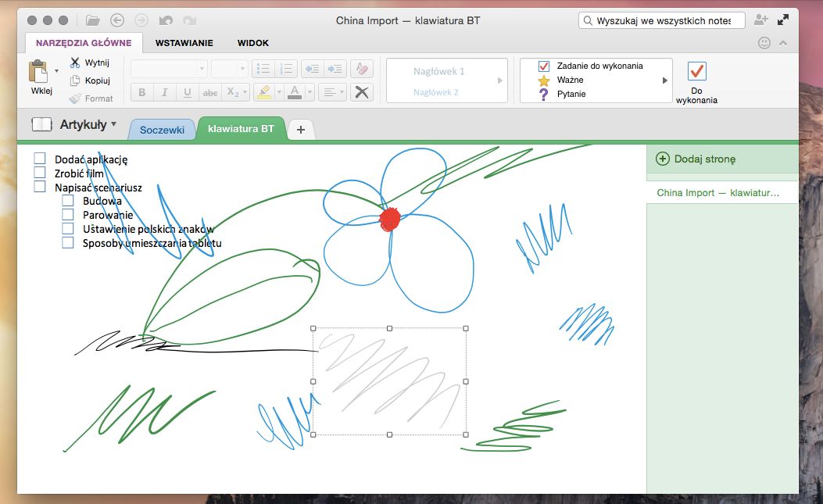Open the Artykuły notebook dropdown
823x504 pixels.
pyautogui.click(x=113, y=124)
